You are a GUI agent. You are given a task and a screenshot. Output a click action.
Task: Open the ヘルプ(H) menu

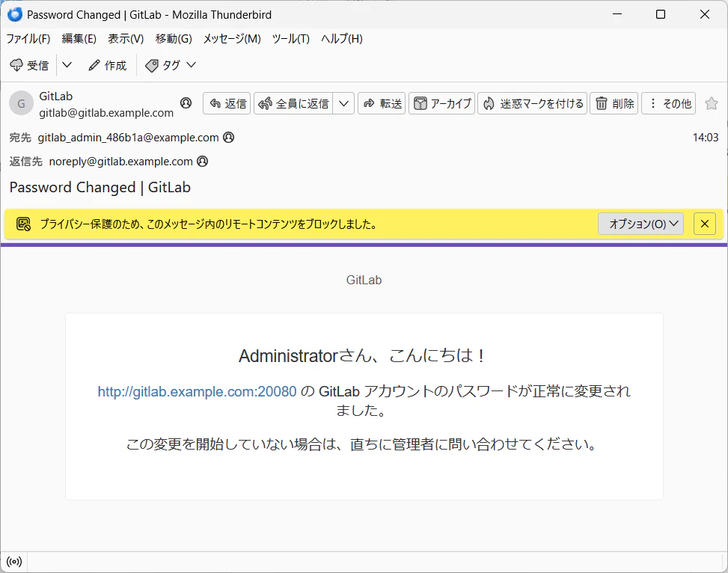(342, 39)
